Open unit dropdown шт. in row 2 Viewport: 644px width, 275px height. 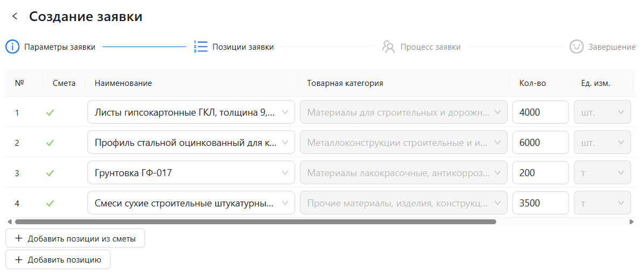click(602, 143)
